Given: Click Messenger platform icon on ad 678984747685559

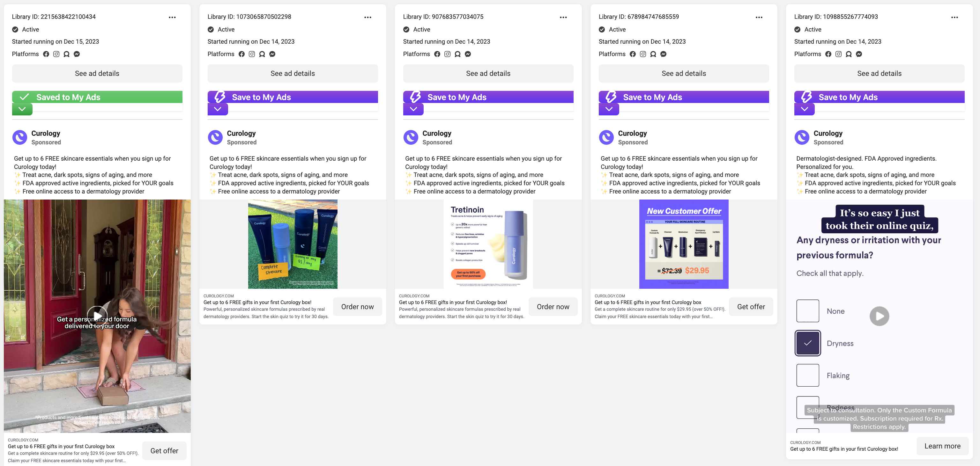Looking at the screenshot, I should [664, 54].
